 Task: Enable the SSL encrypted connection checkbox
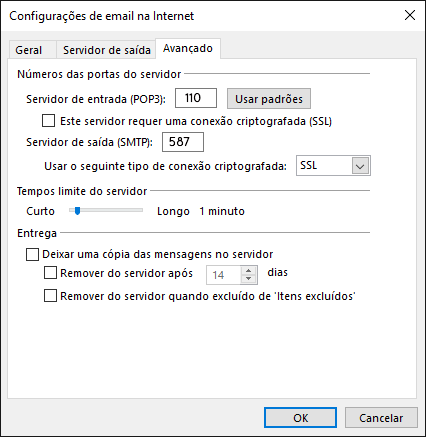[49, 121]
